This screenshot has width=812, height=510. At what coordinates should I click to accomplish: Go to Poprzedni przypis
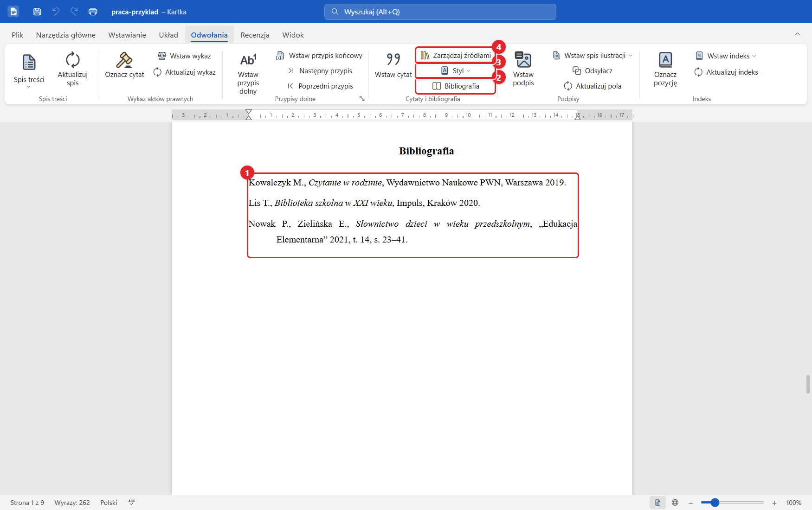coord(320,86)
